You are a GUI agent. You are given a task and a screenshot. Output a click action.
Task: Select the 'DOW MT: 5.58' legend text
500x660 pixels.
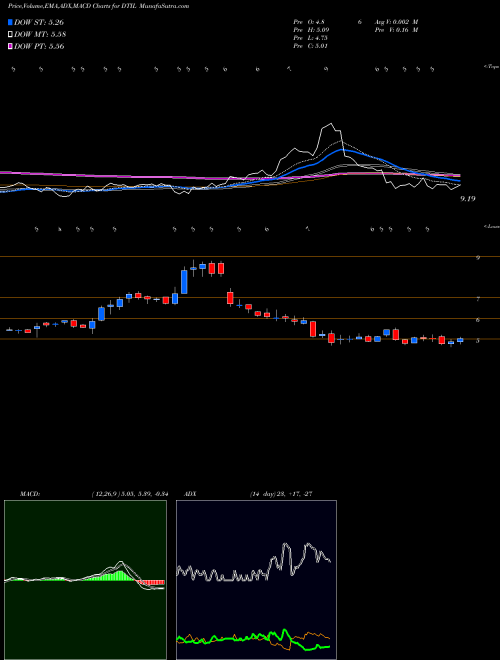40,35
